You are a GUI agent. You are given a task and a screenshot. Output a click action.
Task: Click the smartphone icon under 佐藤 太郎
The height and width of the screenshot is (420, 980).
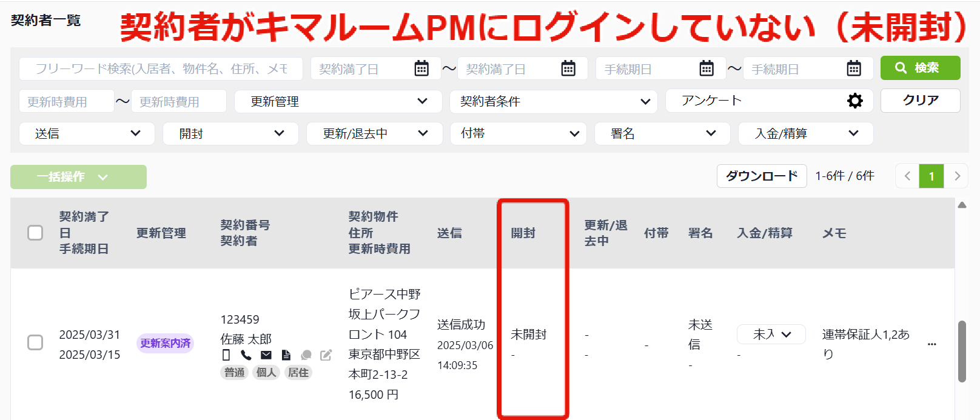[226, 355]
